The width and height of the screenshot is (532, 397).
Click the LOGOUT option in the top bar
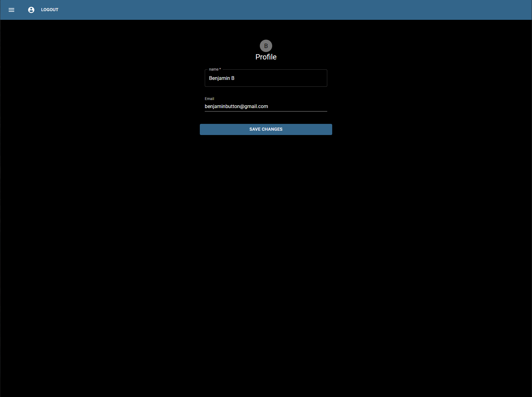coord(49,10)
